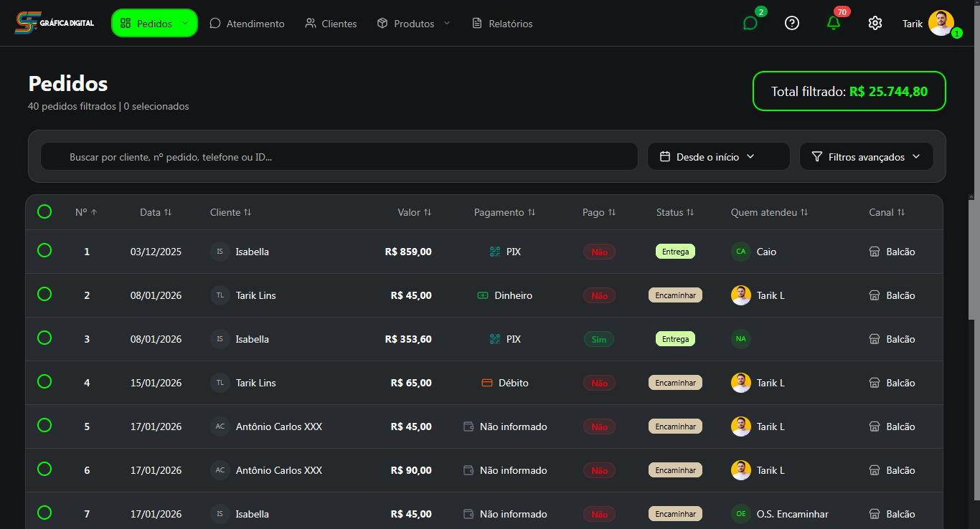Click the Balcão store icon on order 1
The width and height of the screenshot is (980, 529).
pos(874,252)
